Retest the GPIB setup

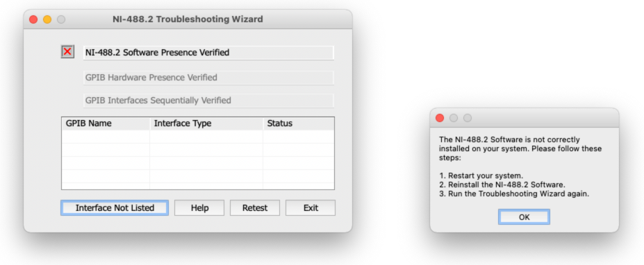tap(255, 208)
